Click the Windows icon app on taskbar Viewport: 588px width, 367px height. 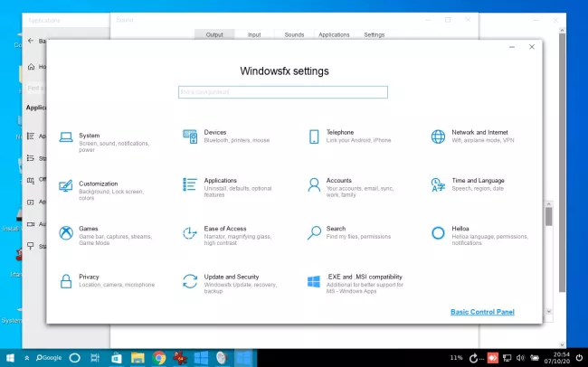tap(202, 358)
